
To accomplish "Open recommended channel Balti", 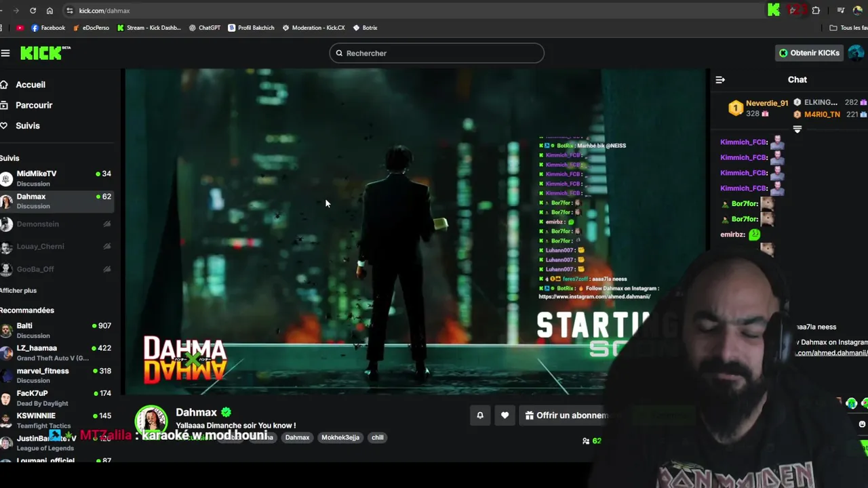I will click(x=57, y=330).
